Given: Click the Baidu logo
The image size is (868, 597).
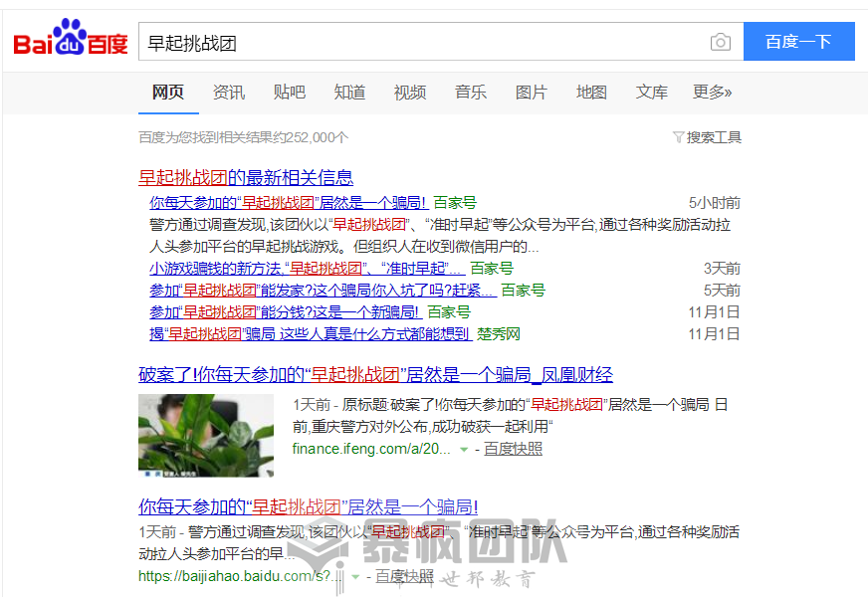Looking at the screenshot, I should (x=71, y=38).
